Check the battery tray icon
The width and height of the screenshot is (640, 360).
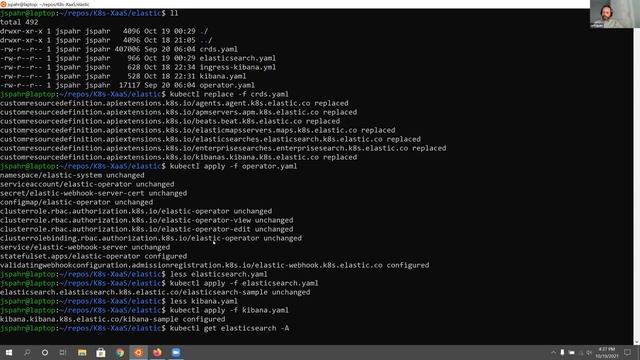571,353
